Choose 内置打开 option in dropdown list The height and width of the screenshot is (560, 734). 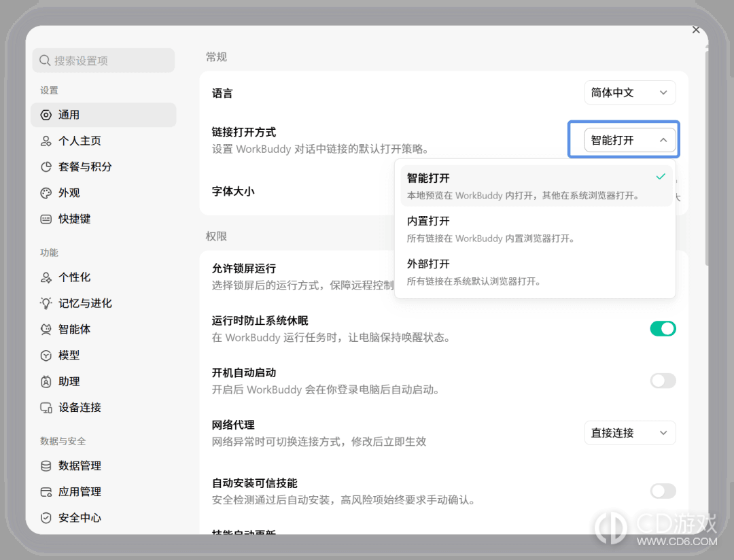(536, 229)
